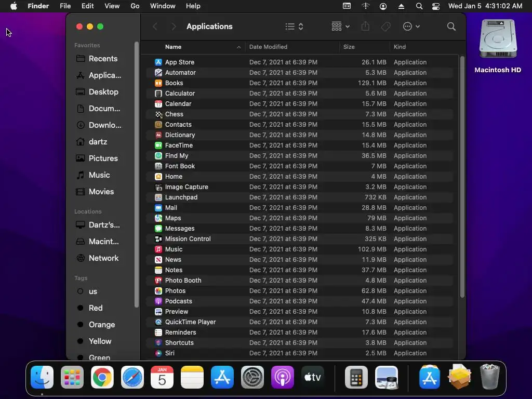Sort by the Date Modified column

click(x=292, y=47)
